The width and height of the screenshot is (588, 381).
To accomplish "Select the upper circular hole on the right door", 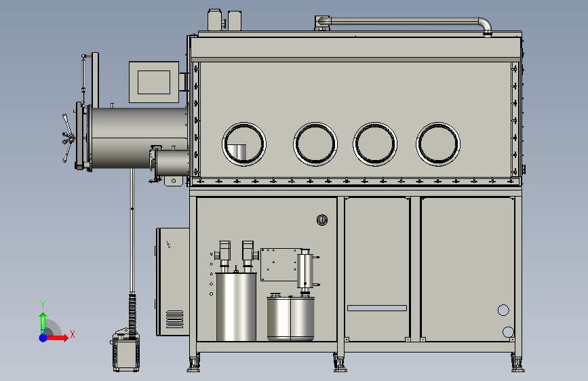I will [x=503, y=310].
